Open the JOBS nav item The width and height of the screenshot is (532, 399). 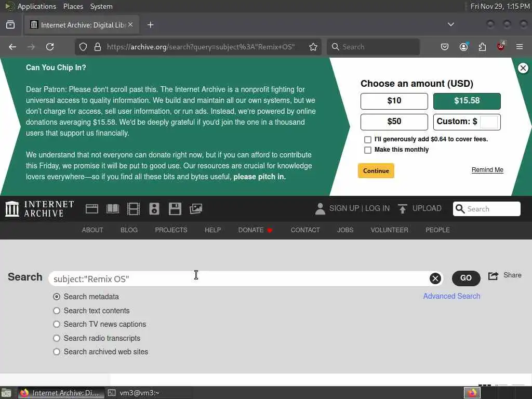[x=345, y=230]
